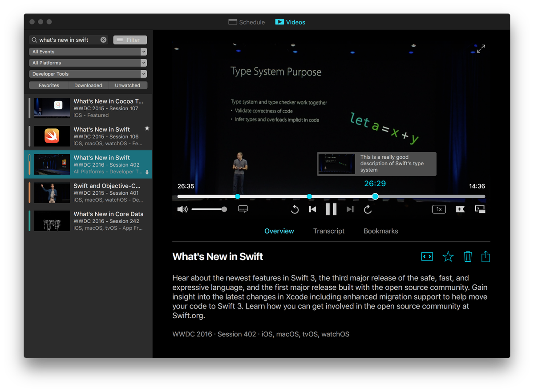Click the second bookmark marker on timeline

coord(309,196)
